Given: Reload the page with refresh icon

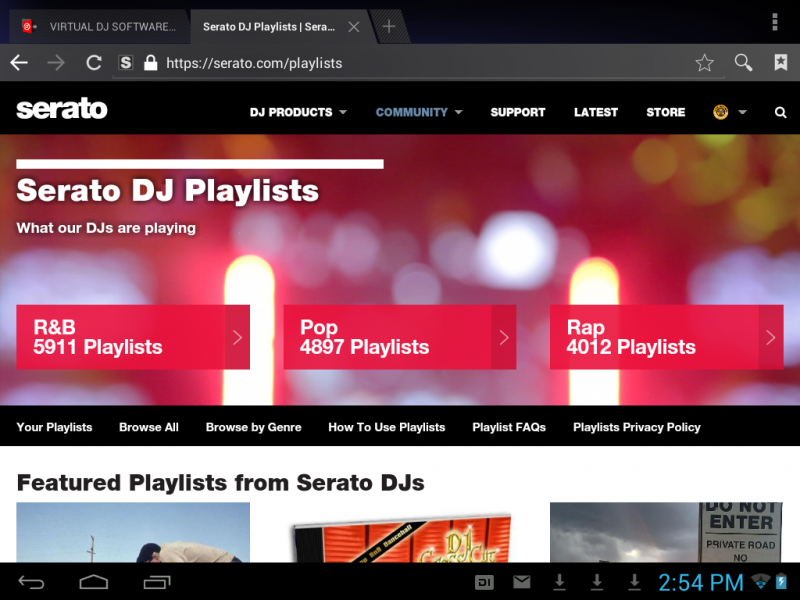Looking at the screenshot, I should pos(94,63).
